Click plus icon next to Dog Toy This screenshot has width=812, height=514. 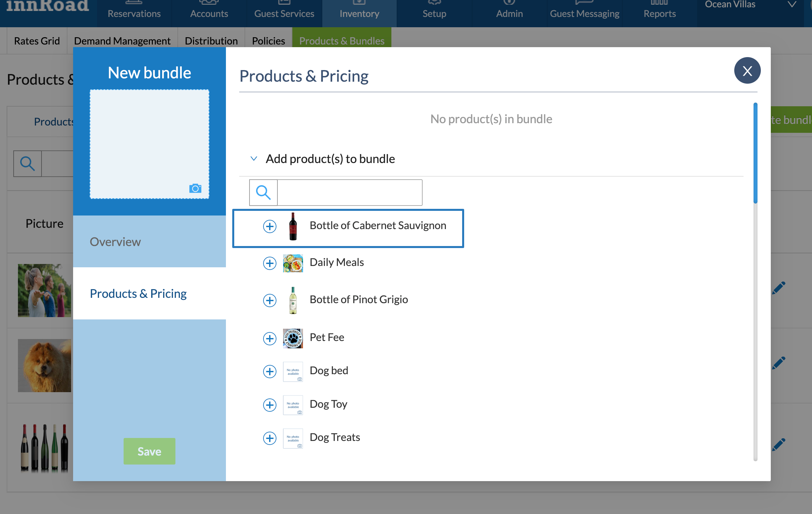[x=269, y=404]
